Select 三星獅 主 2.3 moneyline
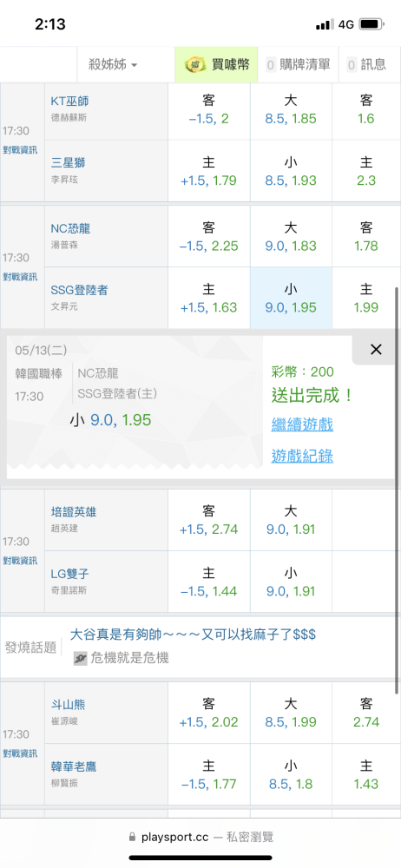The image size is (401, 868). 366,170
